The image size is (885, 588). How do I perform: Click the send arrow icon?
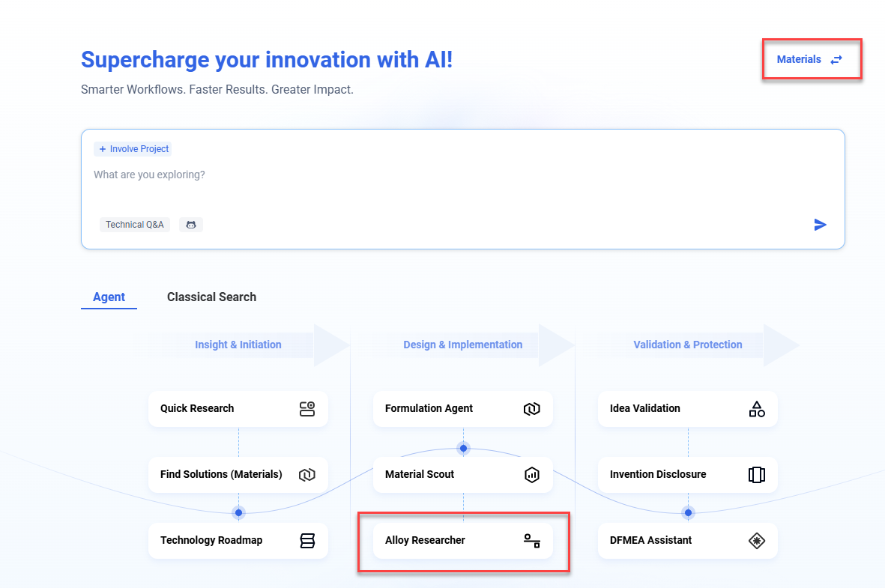coord(820,225)
